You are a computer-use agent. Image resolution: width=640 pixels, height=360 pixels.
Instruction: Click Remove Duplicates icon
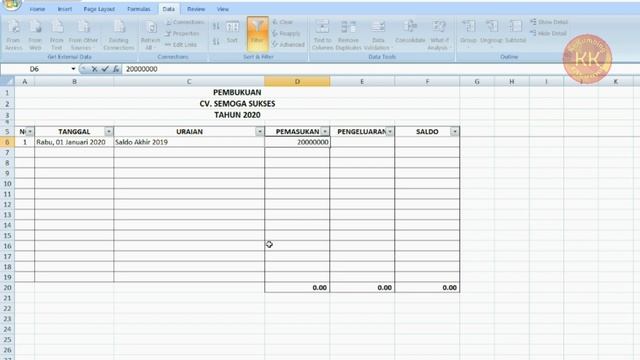[348, 35]
